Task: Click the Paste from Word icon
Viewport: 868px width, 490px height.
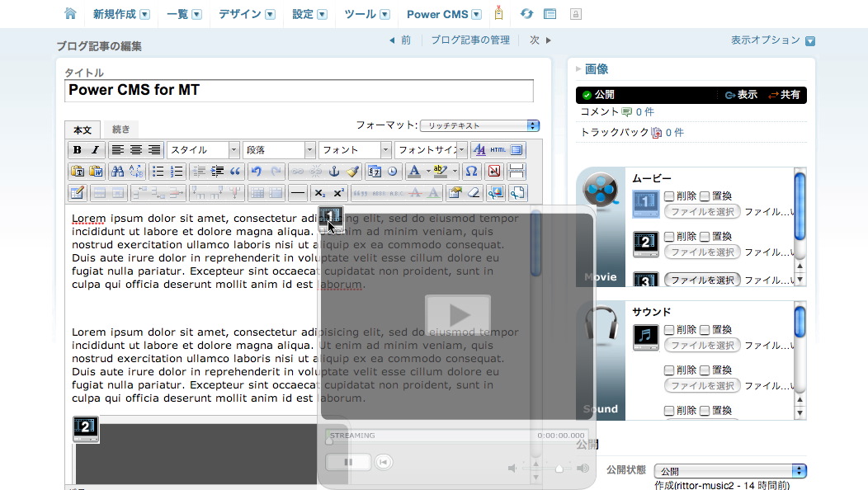Action: 96,172
